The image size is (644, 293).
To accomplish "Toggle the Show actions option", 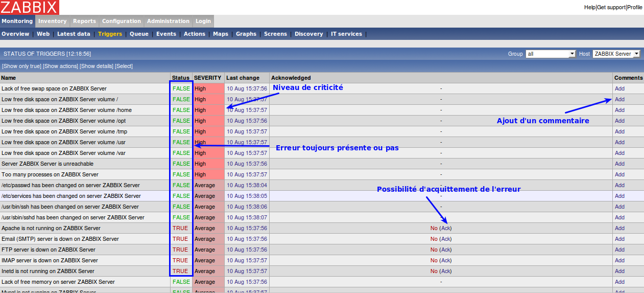I will [60, 66].
